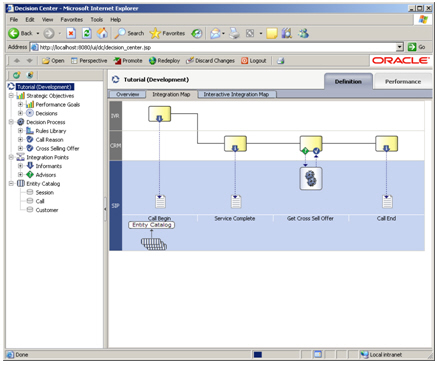Switch to the Performance tab
The image size is (437, 365).
click(x=403, y=81)
